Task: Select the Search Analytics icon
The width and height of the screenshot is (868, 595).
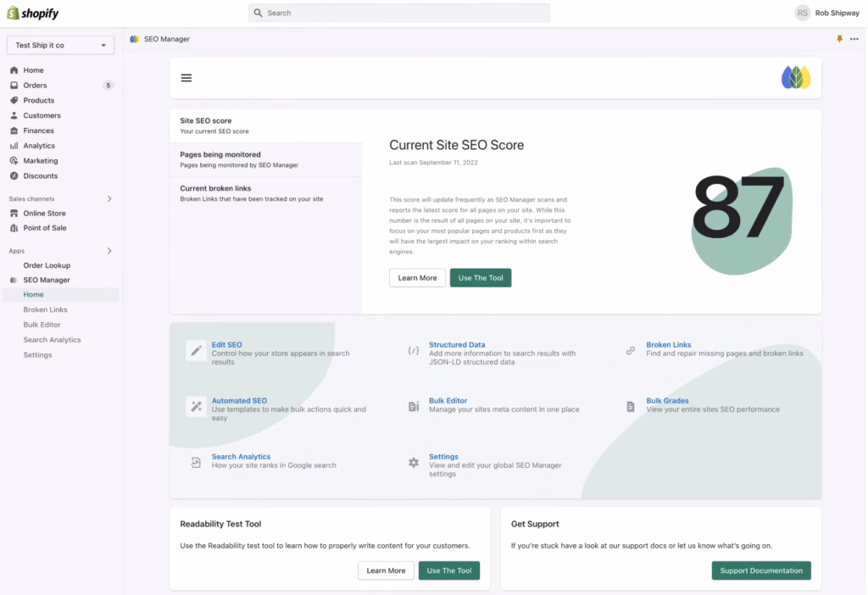Action: (x=194, y=462)
